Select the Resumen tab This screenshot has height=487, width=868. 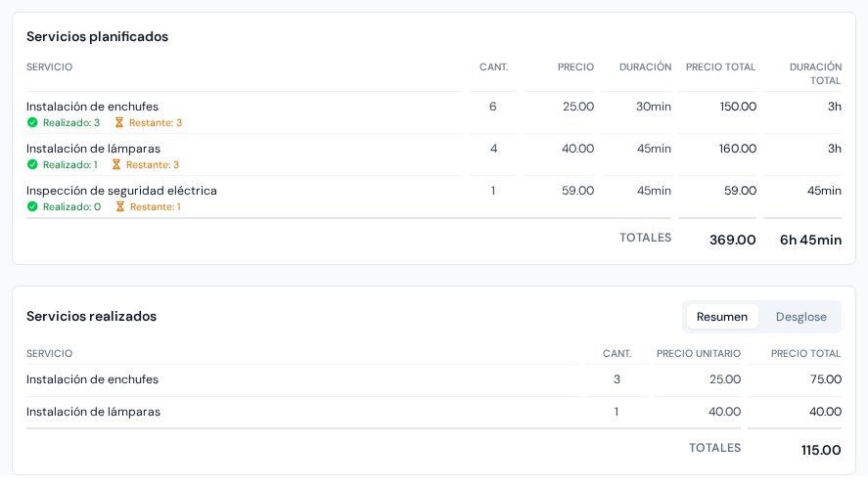pos(722,317)
